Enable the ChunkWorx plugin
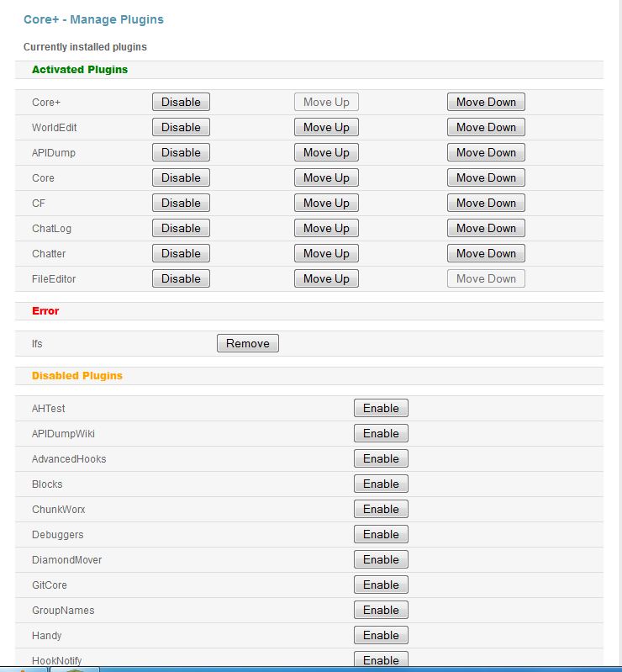 pos(381,509)
